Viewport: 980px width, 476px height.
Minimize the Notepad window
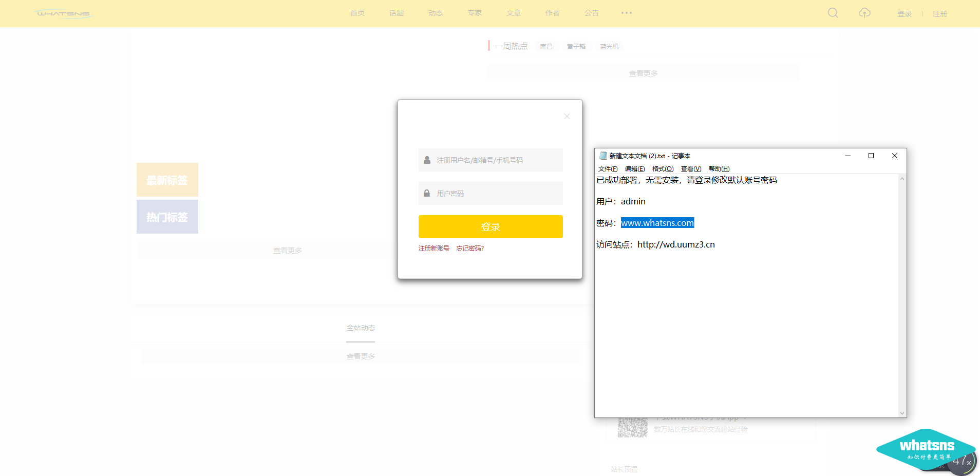coord(847,156)
